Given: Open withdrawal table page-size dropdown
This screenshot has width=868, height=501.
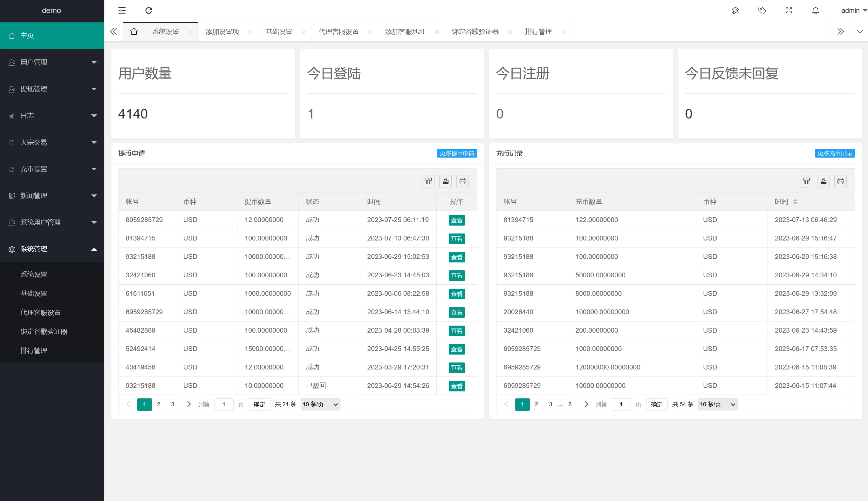Looking at the screenshot, I should coord(320,404).
